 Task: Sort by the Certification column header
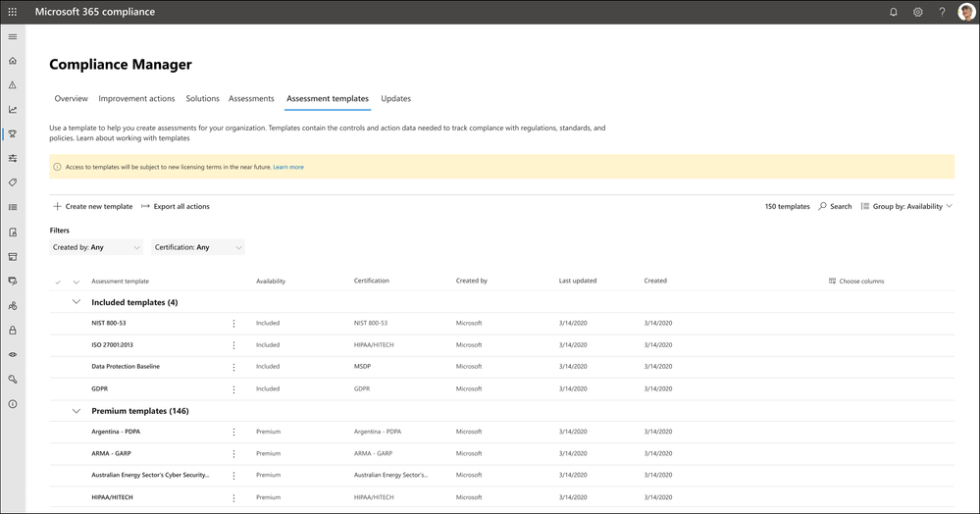coord(371,281)
